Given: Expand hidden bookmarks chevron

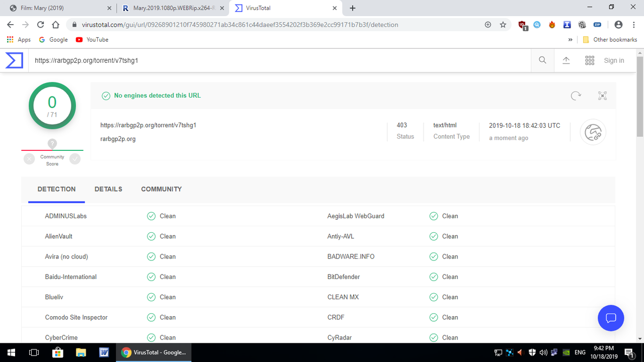Looking at the screenshot, I should click(x=570, y=40).
